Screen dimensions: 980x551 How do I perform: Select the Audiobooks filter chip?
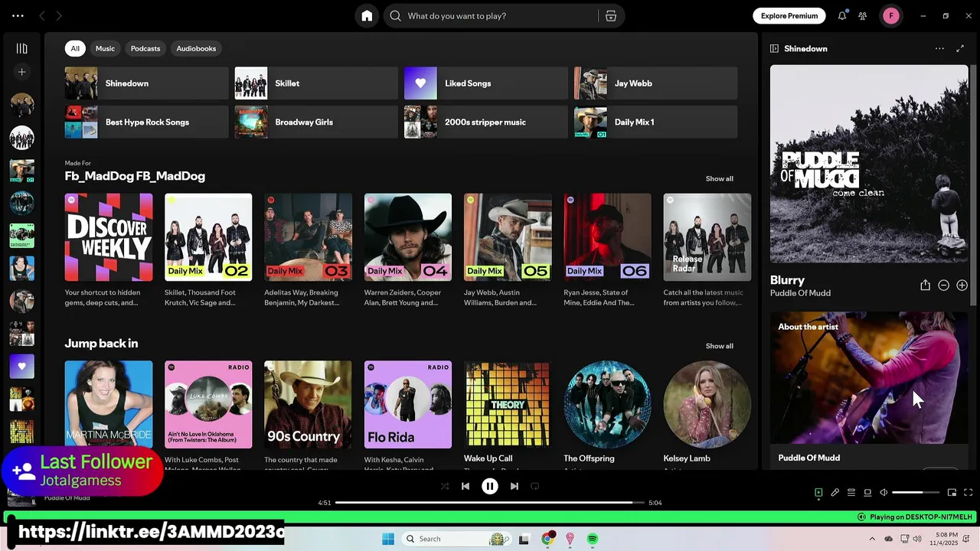(196, 48)
